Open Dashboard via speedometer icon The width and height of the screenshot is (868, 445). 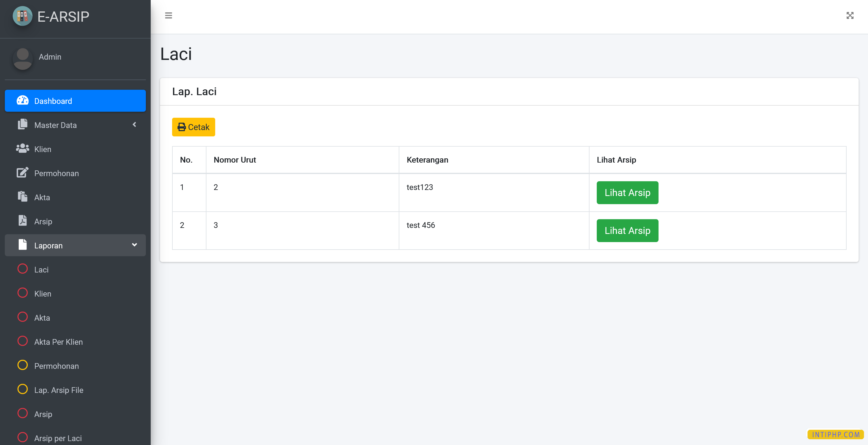[23, 100]
